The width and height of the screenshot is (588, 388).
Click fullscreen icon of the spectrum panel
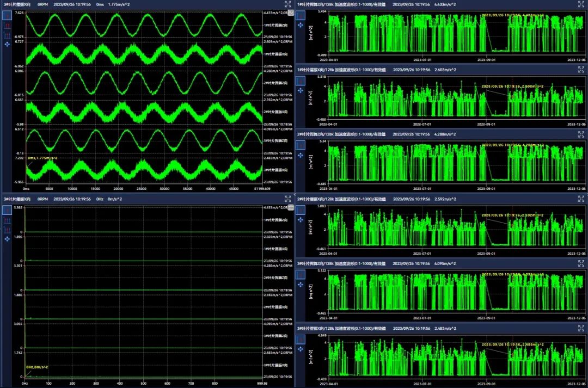click(x=287, y=199)
